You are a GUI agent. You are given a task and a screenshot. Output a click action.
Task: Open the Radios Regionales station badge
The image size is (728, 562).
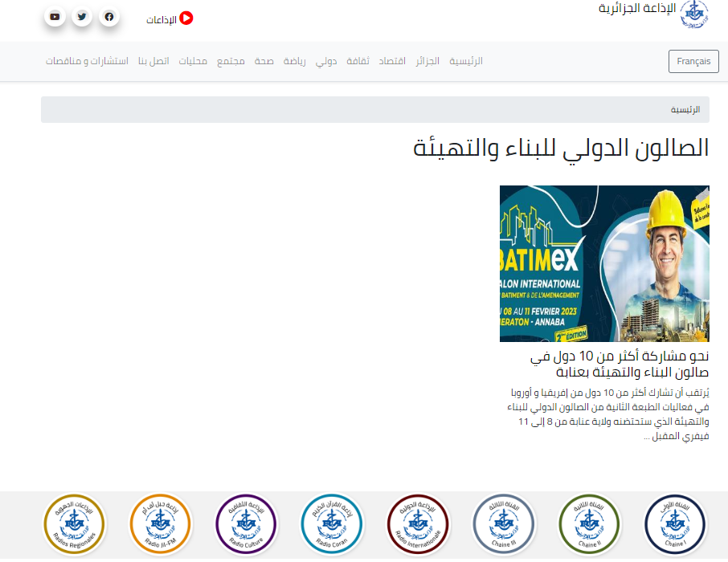tap(74, 524)
